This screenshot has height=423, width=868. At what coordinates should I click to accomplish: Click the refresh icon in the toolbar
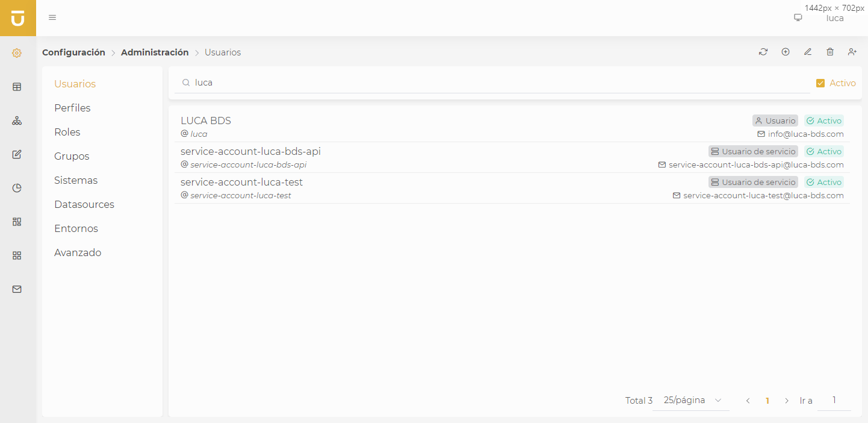pos(763,52)
